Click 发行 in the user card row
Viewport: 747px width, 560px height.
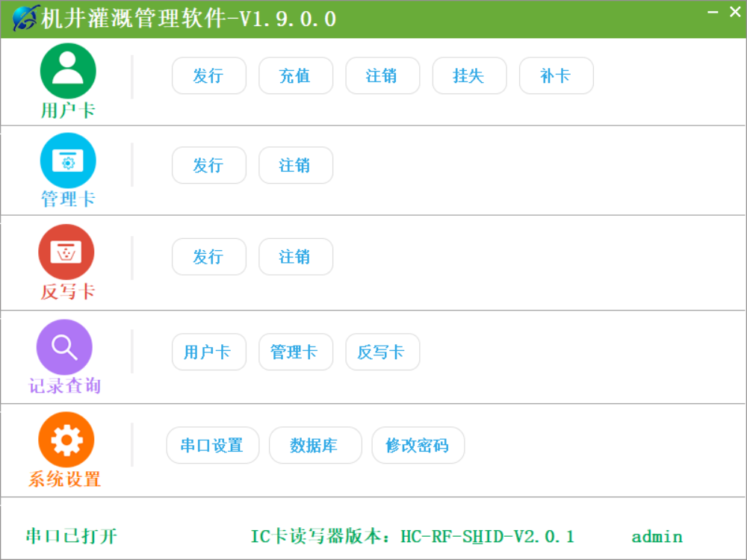pyautogui.click(x=209, y=75)
